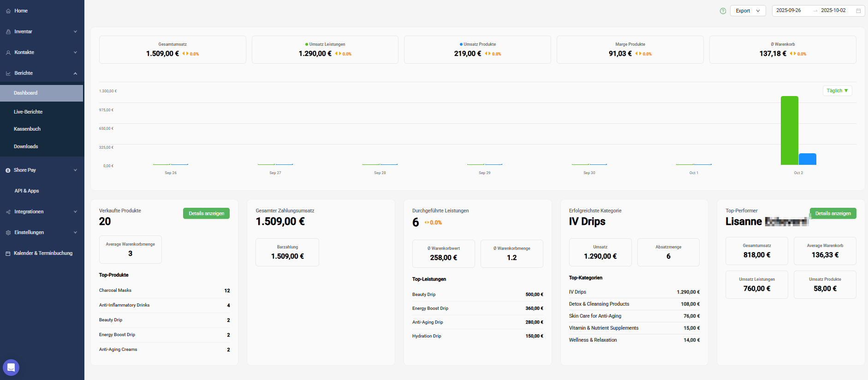Open the chat support bubble icon
This screenshot has height=380, width=868.
pyautogui.click(x=11, y=368)
